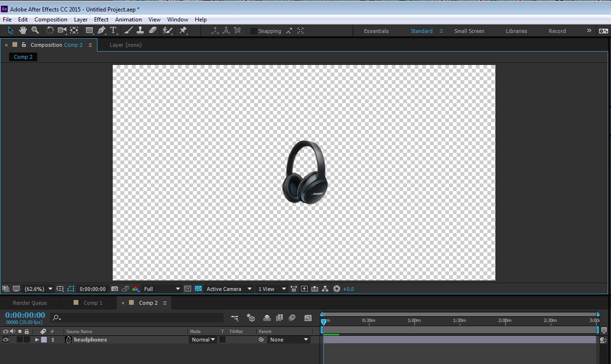The height and width of the screenshot is (364, 611).
Task: Toggle the Draft 3D button in timeline
Action: (251, 318)
